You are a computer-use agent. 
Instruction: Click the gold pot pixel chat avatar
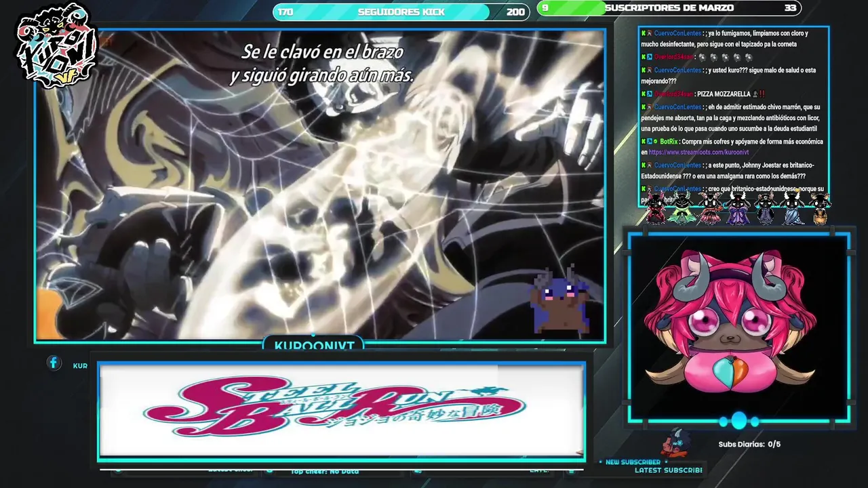820,209
